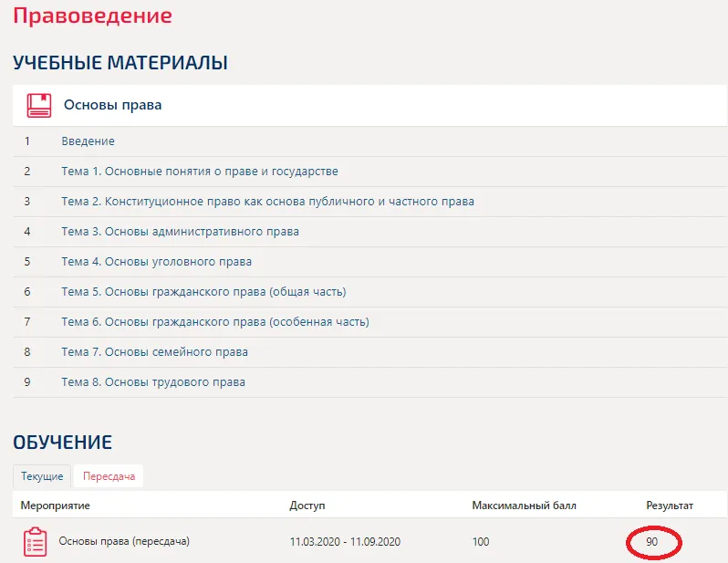The height and width of the screenshot is (563, 728).
Task: Open Тема 3 Основы административного права
Action: click(180, 232)
